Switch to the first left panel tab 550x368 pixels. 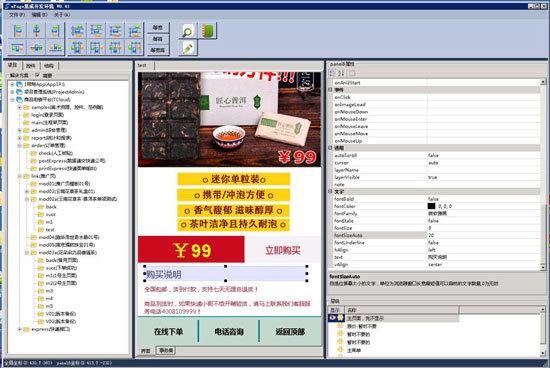click(x=13, y=65)
